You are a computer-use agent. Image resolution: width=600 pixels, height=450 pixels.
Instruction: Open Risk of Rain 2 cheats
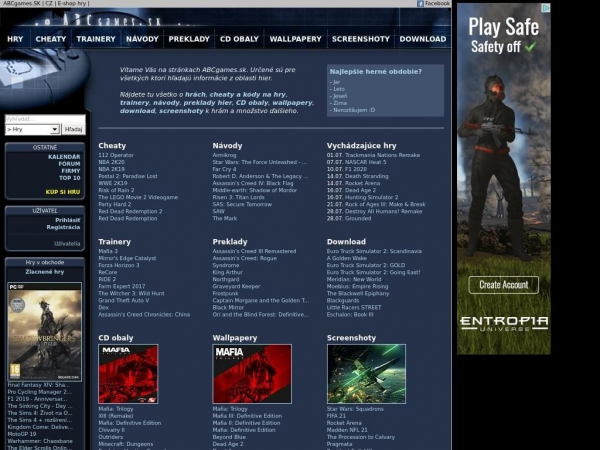click(116, 190)
